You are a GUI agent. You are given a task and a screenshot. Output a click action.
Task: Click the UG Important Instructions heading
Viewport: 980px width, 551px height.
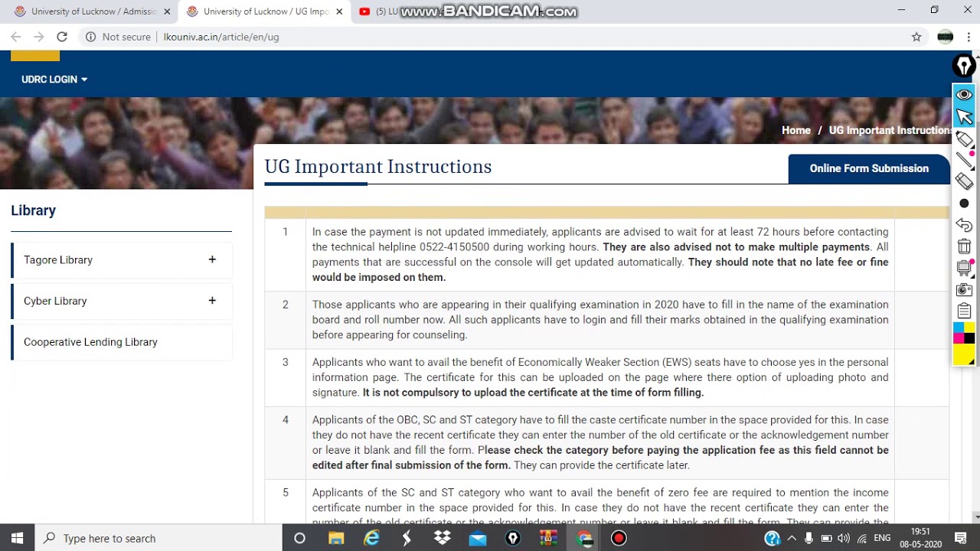[x=378, y=167]
